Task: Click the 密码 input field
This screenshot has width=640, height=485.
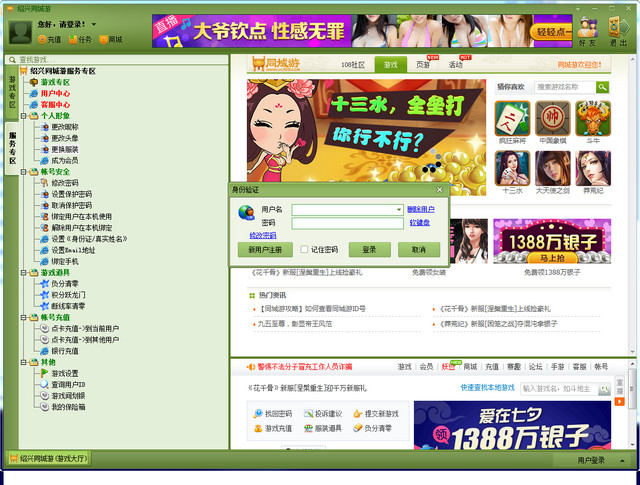Action: [x=347, y=223]
